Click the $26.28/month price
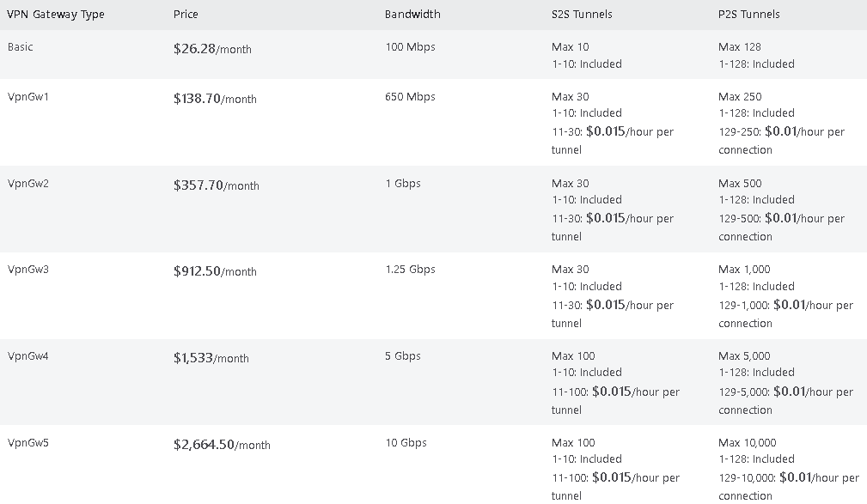Image resolution: width=867 pixels, height=504 pixels. pyautogui.click(x=212, y=49)
